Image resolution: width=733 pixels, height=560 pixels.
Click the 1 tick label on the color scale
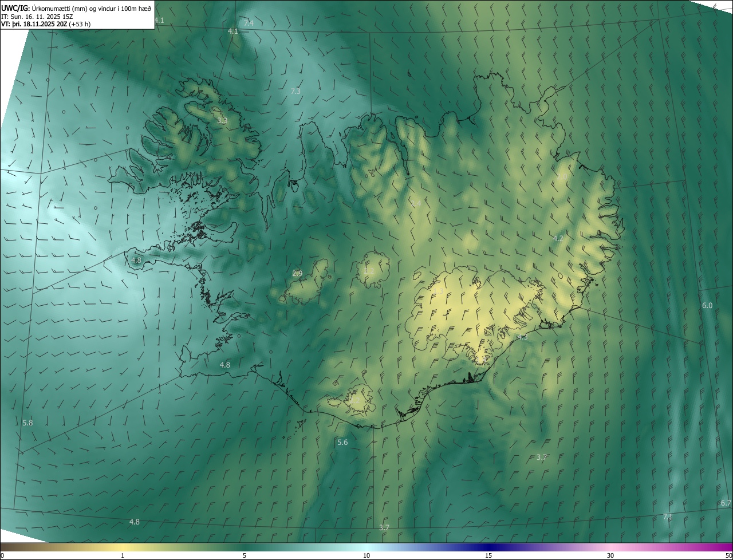[x=123, y=555]
